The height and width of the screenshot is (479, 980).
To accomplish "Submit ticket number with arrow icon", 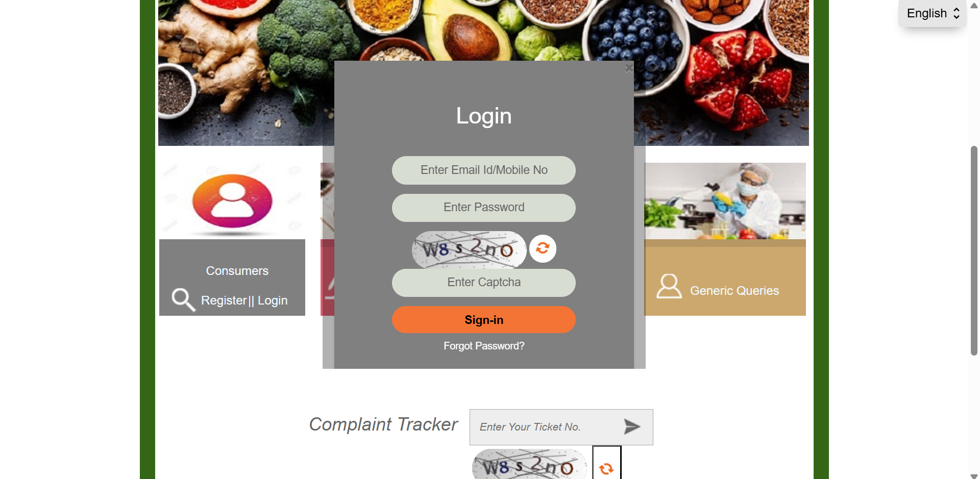I will coord(632,426).
